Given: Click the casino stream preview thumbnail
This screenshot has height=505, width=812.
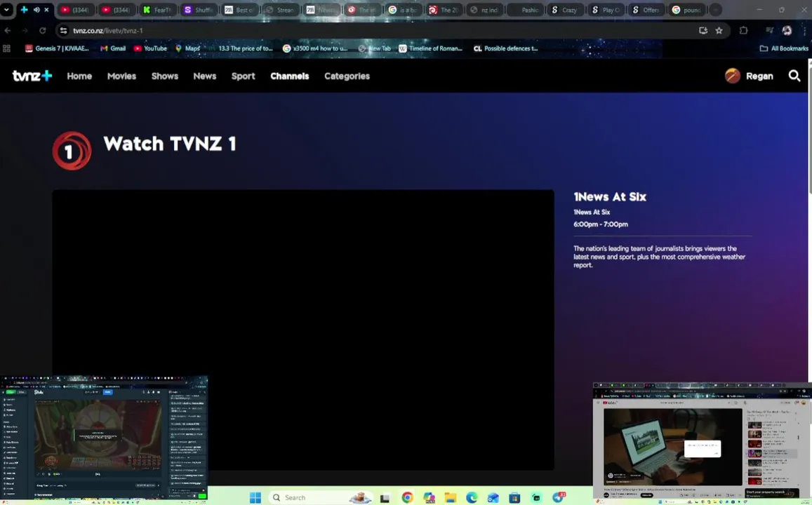Looking at the screenshot, I should pyautogui.click(x=104, y=439).
